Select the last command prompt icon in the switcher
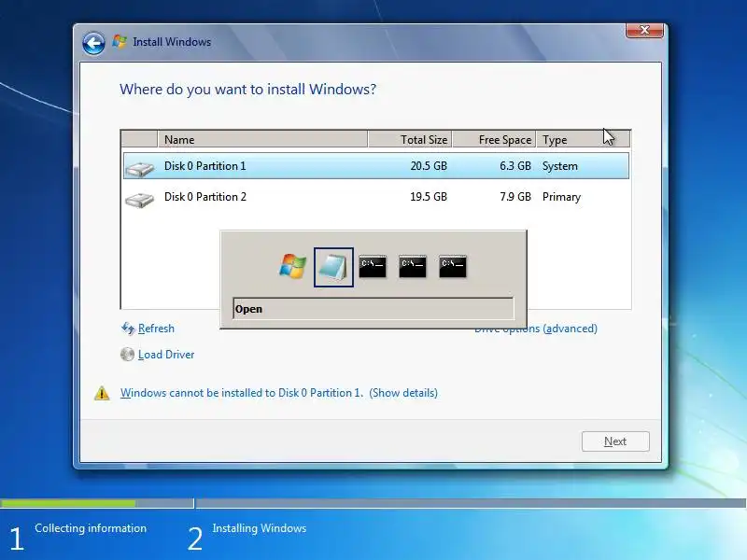The height and width of the screenshot is (560, 747). [453, 267]
